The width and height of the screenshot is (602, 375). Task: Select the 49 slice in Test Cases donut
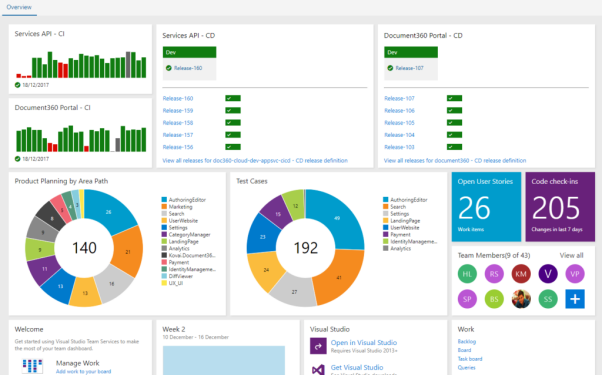point(337,218)
